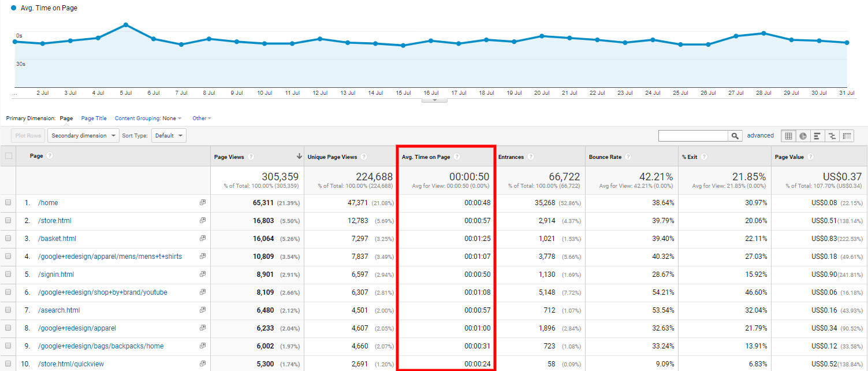Open help for Page Value column
This screenshot has width=868, height=371.
tap(810, 157)
